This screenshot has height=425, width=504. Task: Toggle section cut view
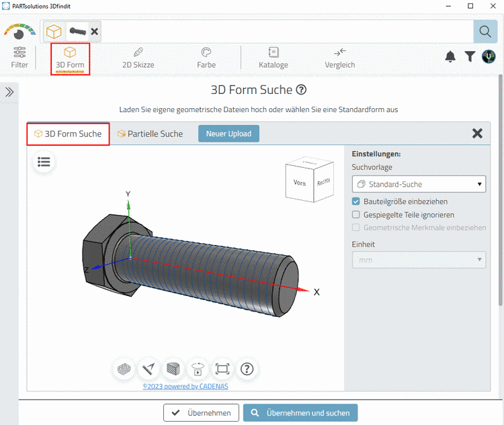173,369
